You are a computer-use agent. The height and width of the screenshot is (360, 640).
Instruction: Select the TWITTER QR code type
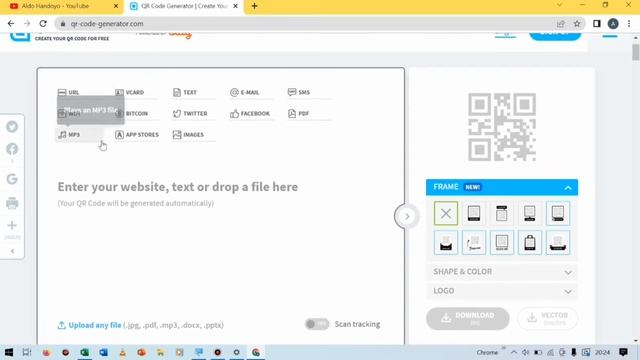pyautogui.click(x=190, y=113)
